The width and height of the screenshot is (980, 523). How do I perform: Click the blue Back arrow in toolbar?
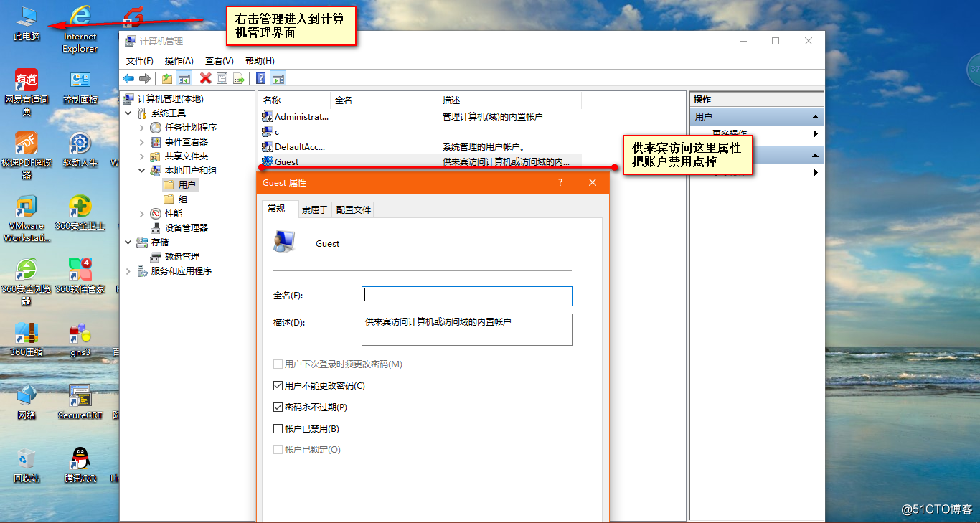(129, 78)
